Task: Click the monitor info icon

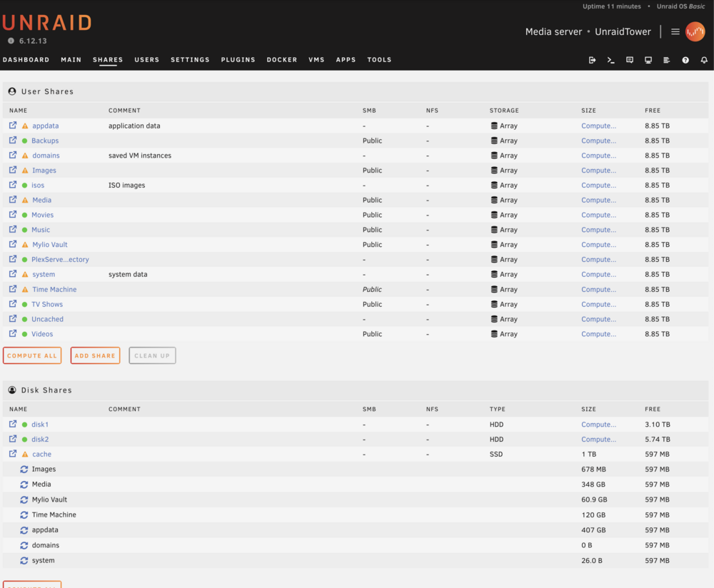Action: tap(648, 60)
